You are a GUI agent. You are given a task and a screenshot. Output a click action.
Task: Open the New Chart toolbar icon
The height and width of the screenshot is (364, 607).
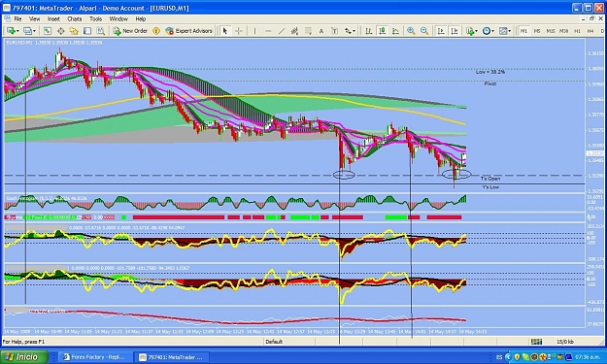pyautogui.click(x=11, y=31)
